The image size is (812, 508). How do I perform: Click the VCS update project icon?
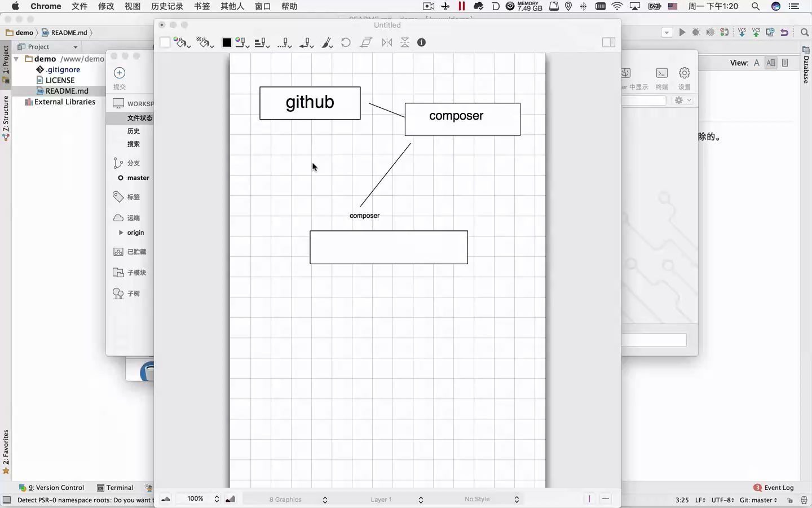(x=742, y=32)
